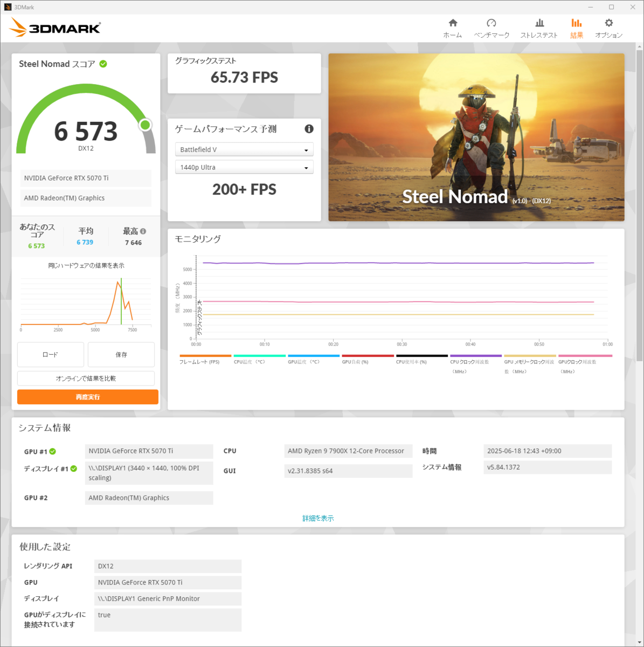Click the AMD Ryzen 9 7900X CPU field

(x=348, y=451)
